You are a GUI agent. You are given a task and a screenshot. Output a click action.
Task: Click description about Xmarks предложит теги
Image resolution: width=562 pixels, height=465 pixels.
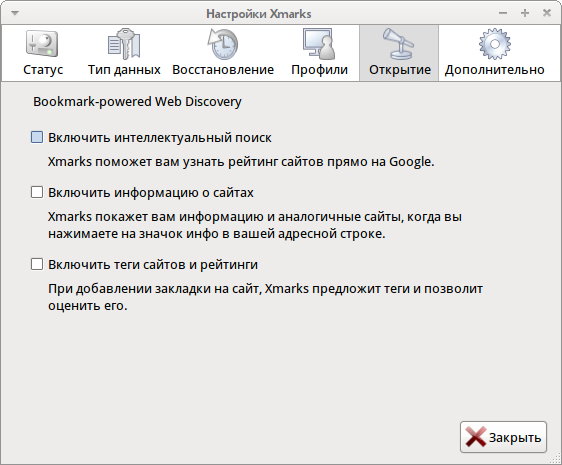click(265, 297)
